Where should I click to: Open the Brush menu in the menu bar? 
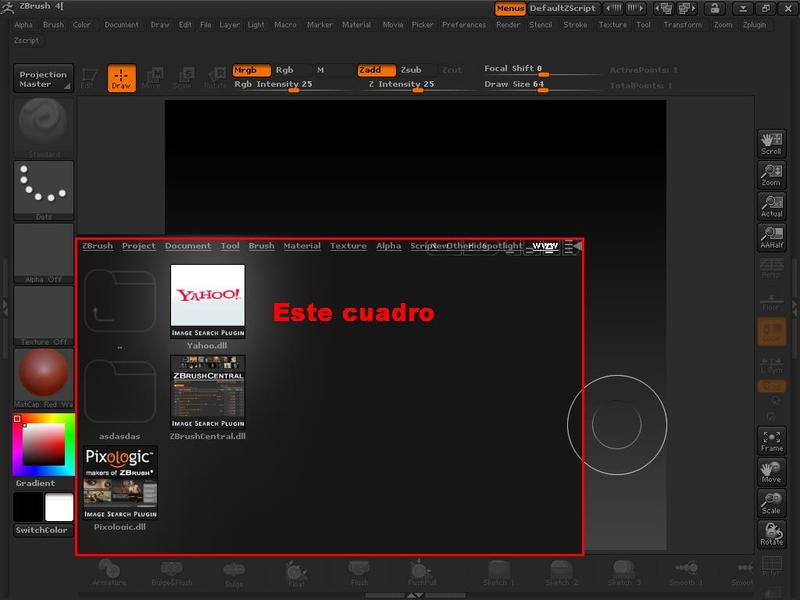pos(54,24)
